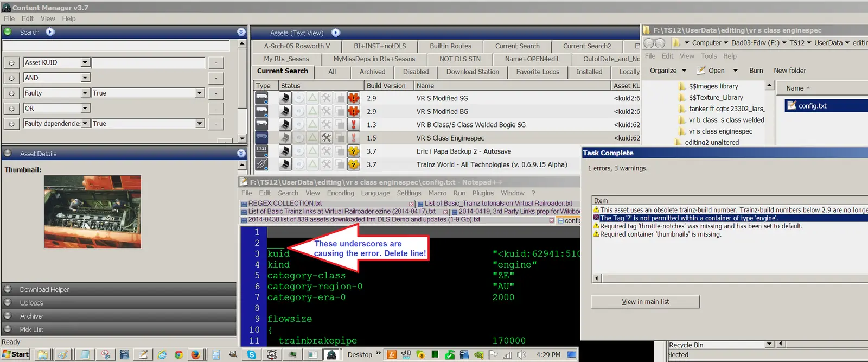Open Internet Explorer from the taskbar
The height and width of the screenshot is (362, 868).
coord(162,355)
